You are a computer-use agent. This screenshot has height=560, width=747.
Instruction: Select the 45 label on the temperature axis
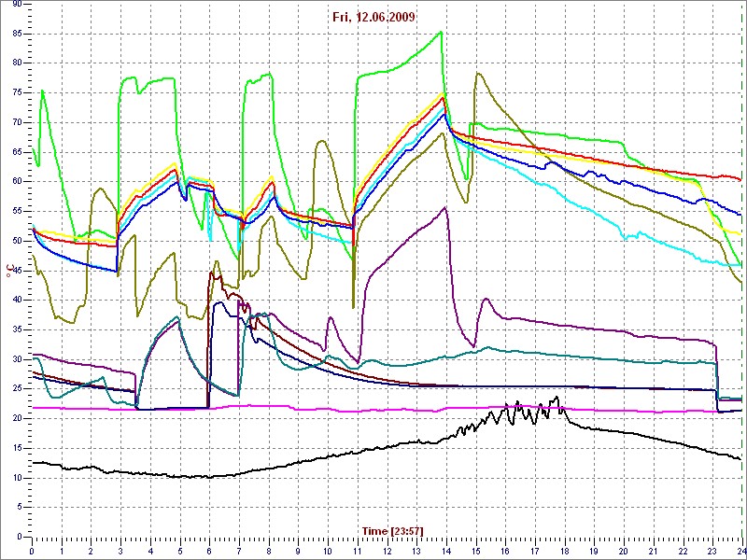click(16, 271)
